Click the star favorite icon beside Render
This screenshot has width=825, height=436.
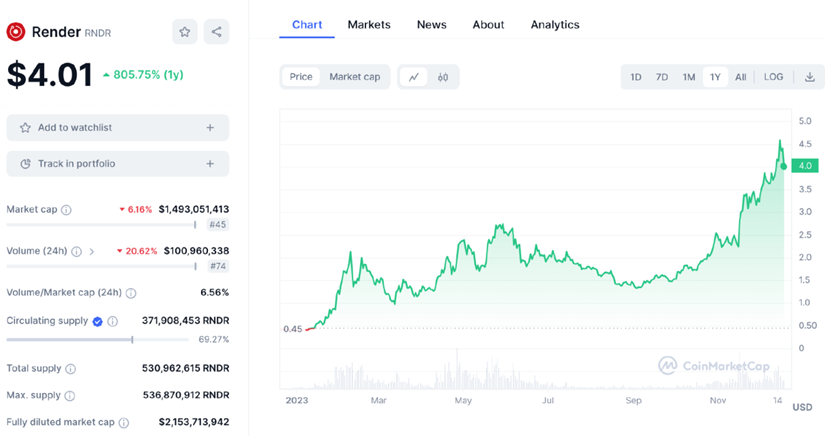click(x=185, y=32)
